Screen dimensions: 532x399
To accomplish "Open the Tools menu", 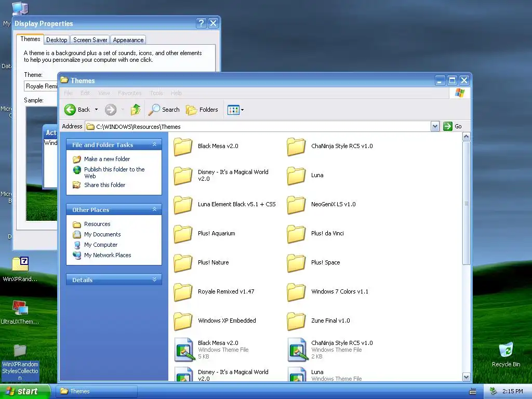I will (156, 93).
